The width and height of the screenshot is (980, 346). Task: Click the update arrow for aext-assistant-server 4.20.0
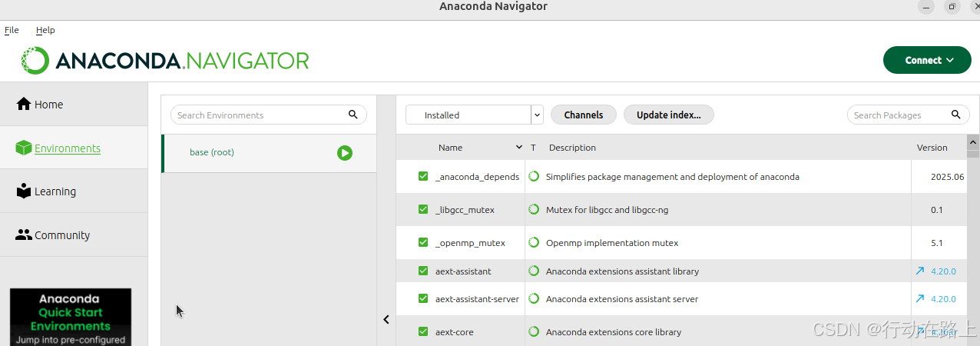(920, 299)
